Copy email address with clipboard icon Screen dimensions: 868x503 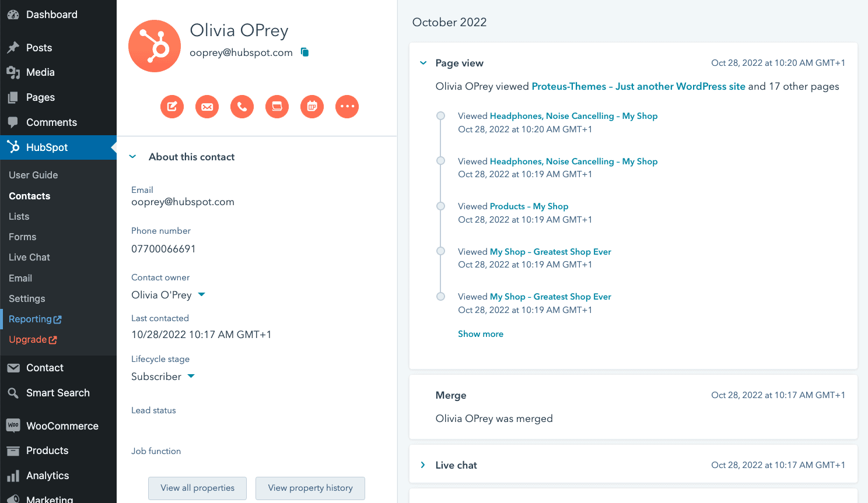304,52
